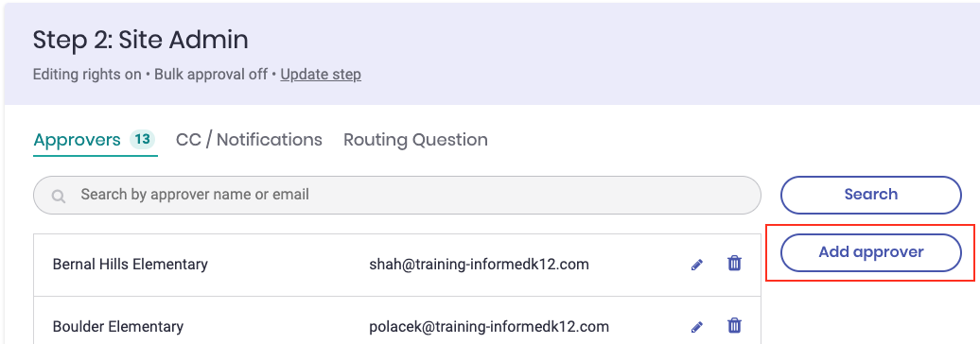Select the Bernal Hills Elementary row name
Viewport: 980px width, 344px height.
(x=130, y=264)
